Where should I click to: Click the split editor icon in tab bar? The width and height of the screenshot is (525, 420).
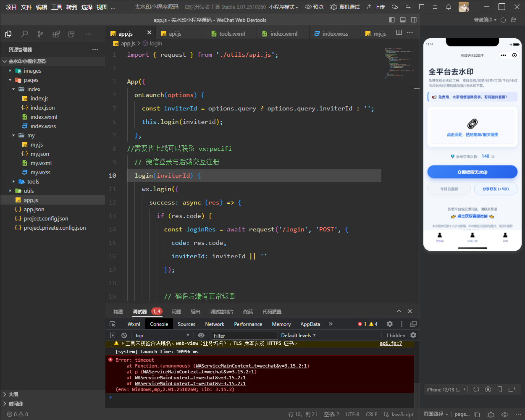pos(399,33)
